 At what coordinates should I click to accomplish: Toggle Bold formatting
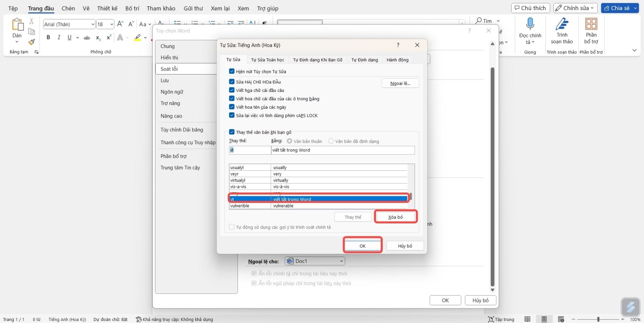pyautogui.click(x=48, y=37)
